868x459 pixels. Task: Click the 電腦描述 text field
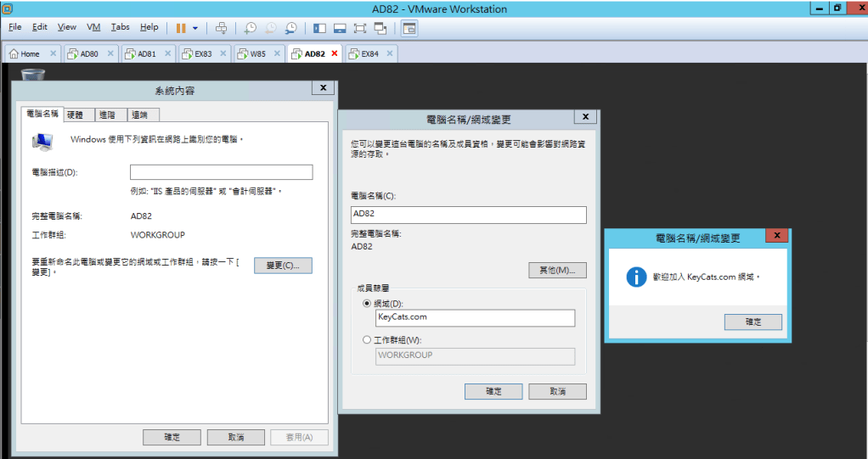[x=221, y=172]
